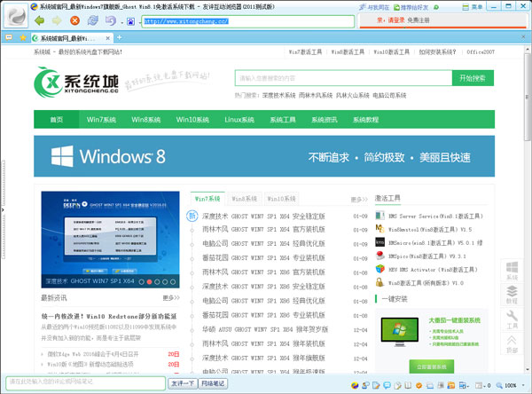Viewport: 532px width, 394px height.
Task: Open 如何安装系统? top link
Action: point(437,52)
